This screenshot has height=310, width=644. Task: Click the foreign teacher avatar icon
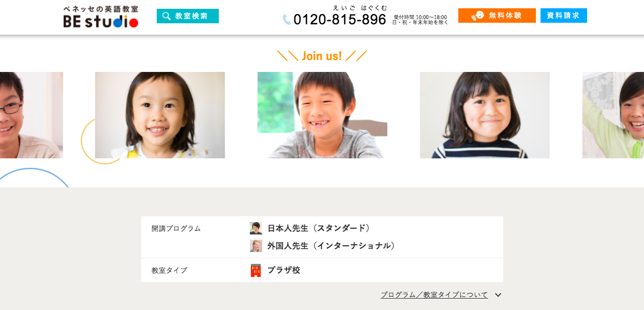tap(256, 246)
